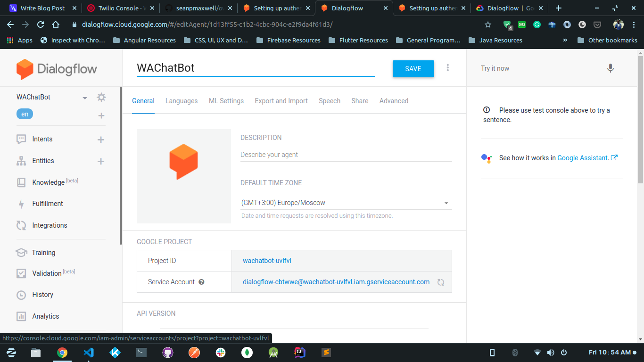Screen dimensions: 644x362
Task: Open the Pocket extension icon
Action: tap(597, 25)
